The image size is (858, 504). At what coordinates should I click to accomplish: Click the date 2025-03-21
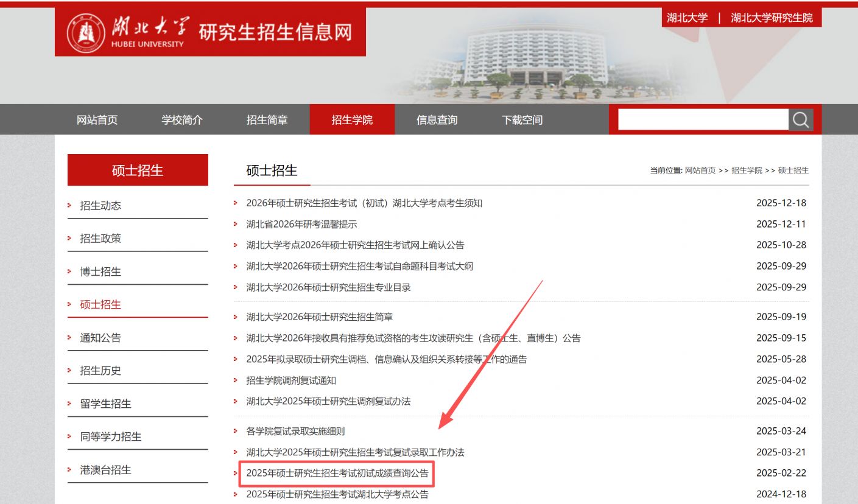781,452
